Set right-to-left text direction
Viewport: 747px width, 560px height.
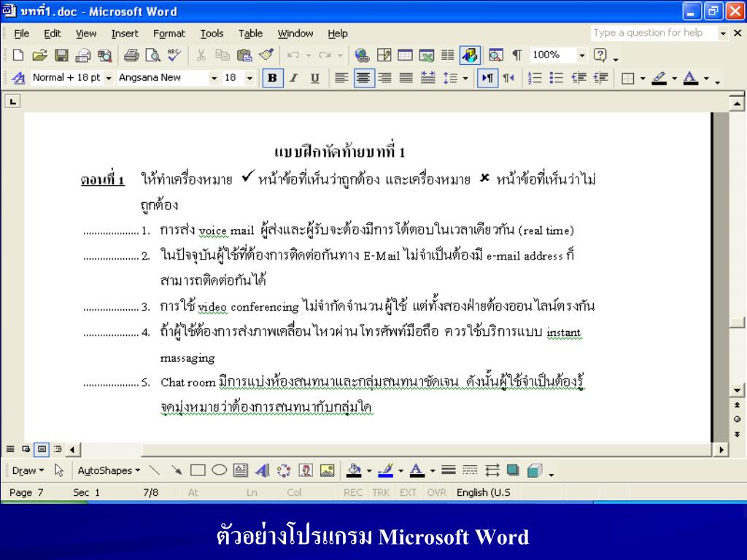[x=508, y=78]
